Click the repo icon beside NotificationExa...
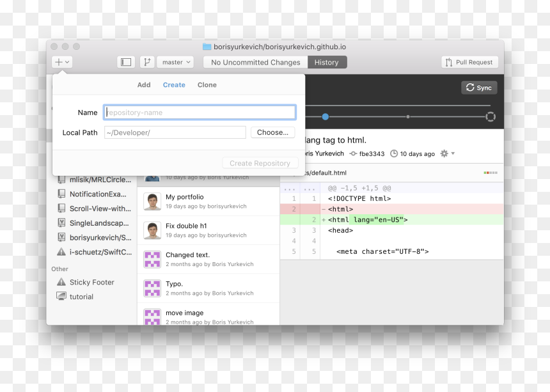The width and height of the screenshot is (550, 392). tap(61, 194)
